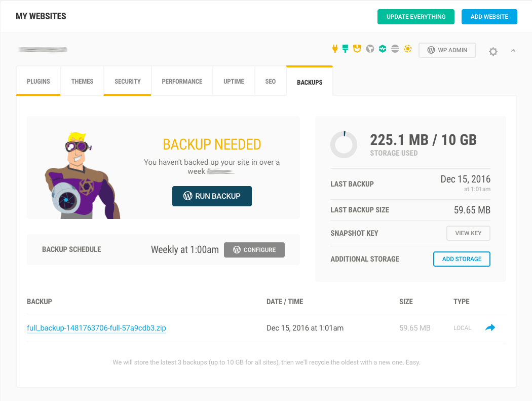The height and width of the screenshot is (401, 532).
Task: Click the My Websites heading
Action: pos(41,16)
